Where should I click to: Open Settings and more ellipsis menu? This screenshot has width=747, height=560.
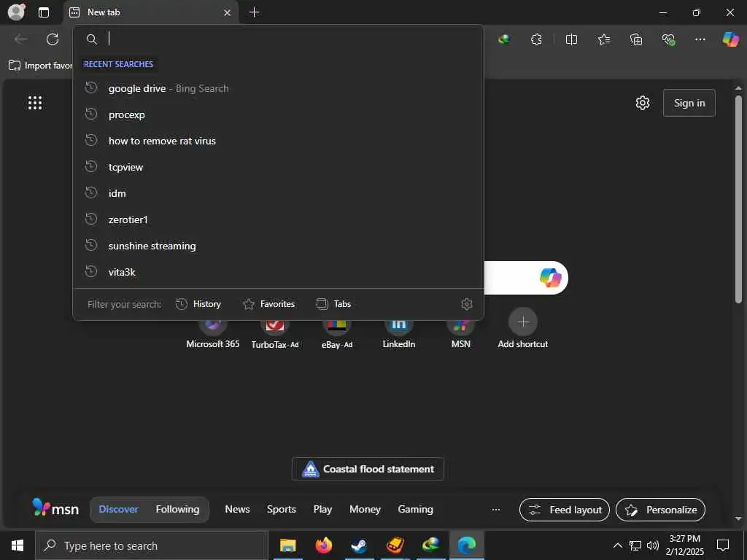700,39
